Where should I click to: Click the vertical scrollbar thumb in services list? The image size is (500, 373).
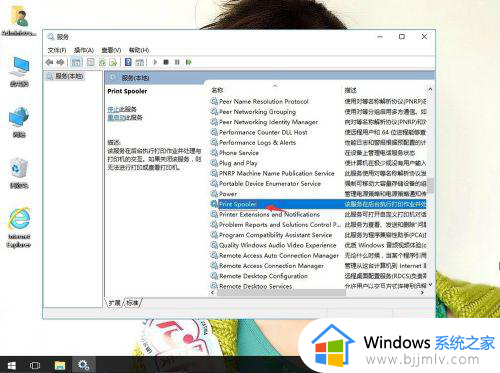tap(430, 185)
